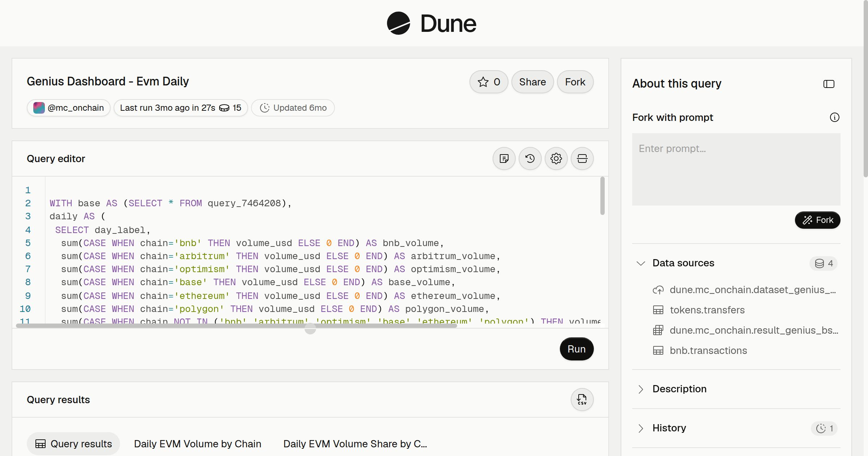Open bnb.transactions data source
Image resolution: width=868 pixels, height=456 pixels.
point(700,351)
